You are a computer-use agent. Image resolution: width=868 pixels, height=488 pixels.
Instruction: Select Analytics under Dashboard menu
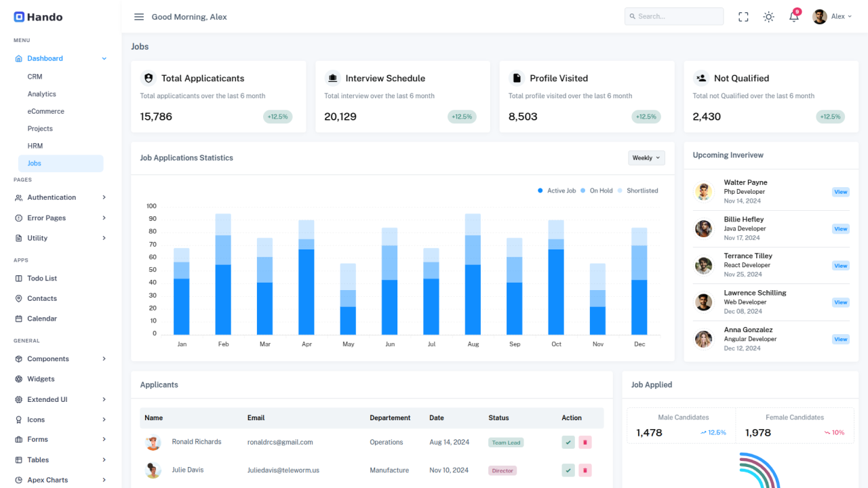point(43,94)
